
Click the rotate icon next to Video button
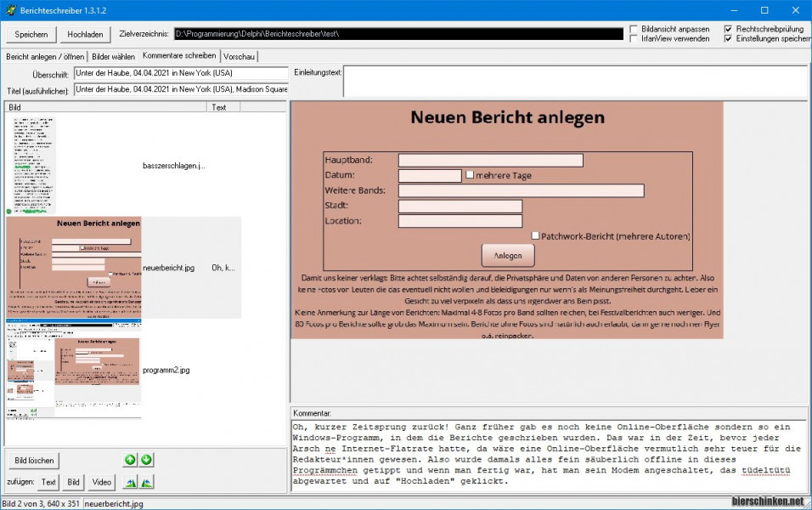click(130, 482)
